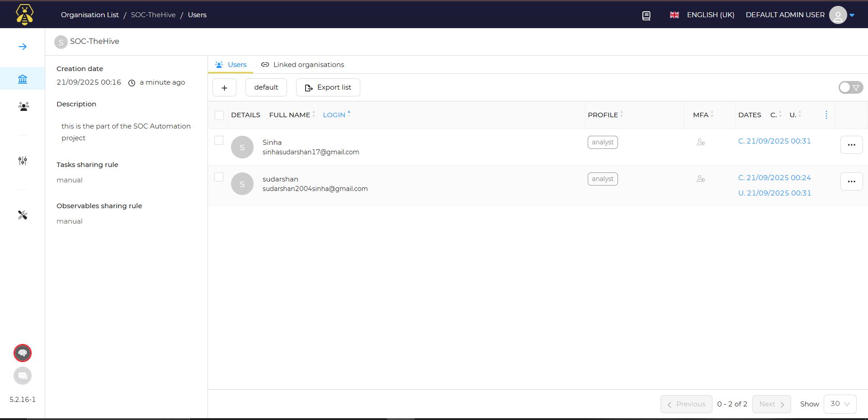Open the Show 30 page size dropdown
The height and width of the screenshot is (420, 868).
tap(840, 404)
